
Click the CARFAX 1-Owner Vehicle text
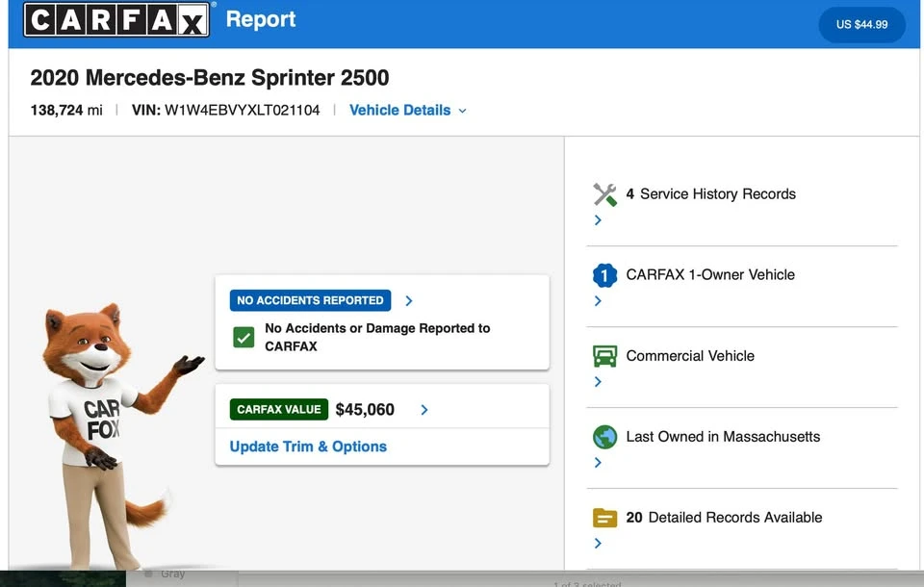point(710,274)
